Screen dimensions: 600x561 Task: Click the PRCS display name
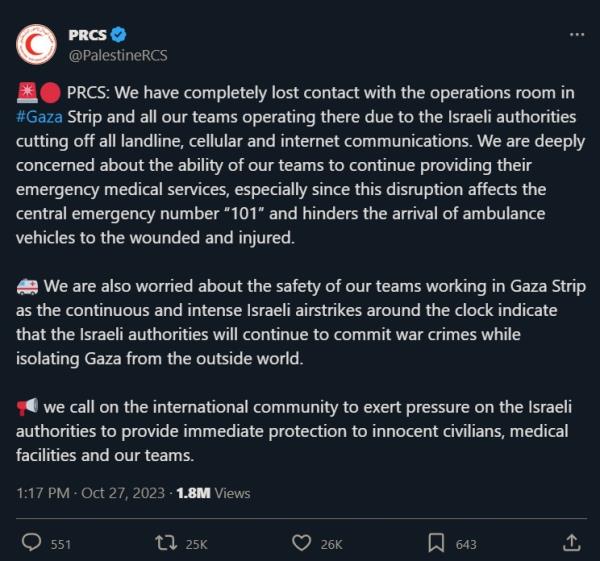(x=88, y=35)
